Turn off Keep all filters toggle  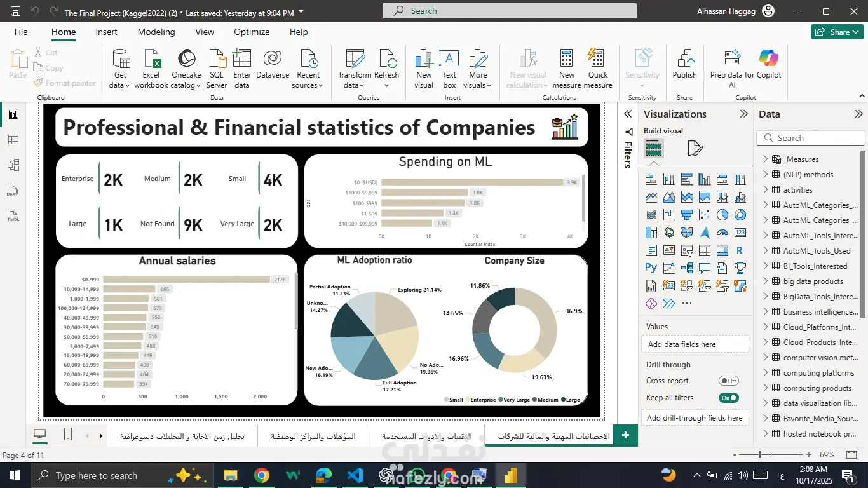[x=729, y=398]
